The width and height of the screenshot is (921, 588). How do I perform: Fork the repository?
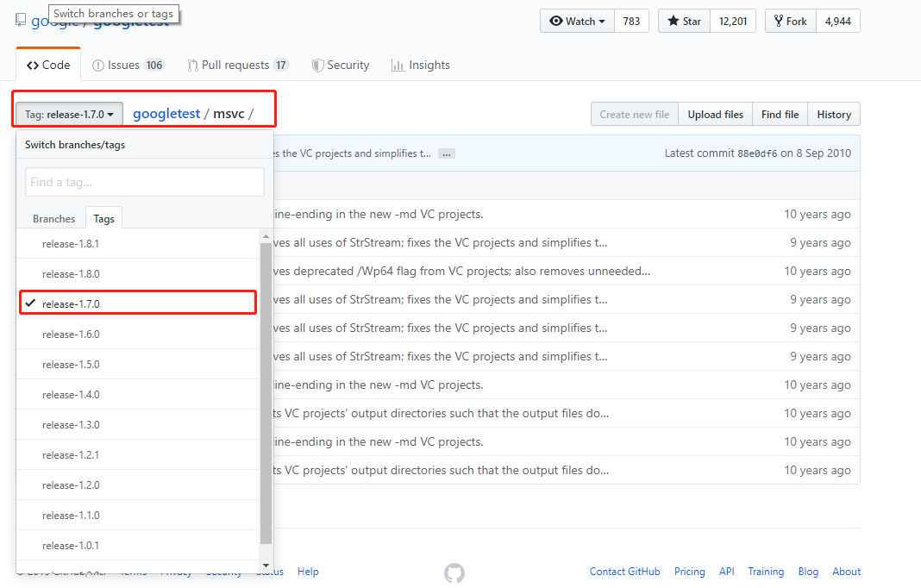(x=791, y=22)
